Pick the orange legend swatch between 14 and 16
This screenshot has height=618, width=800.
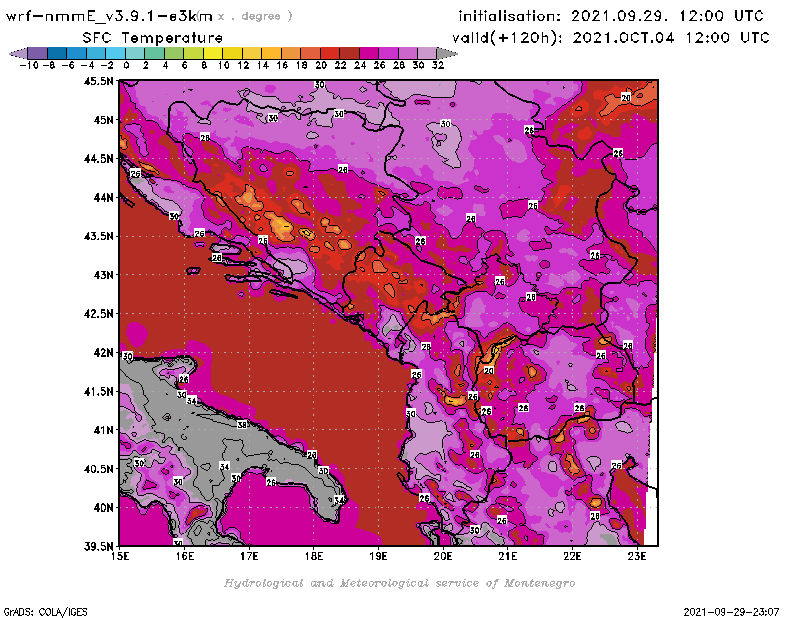pos(271,54)
